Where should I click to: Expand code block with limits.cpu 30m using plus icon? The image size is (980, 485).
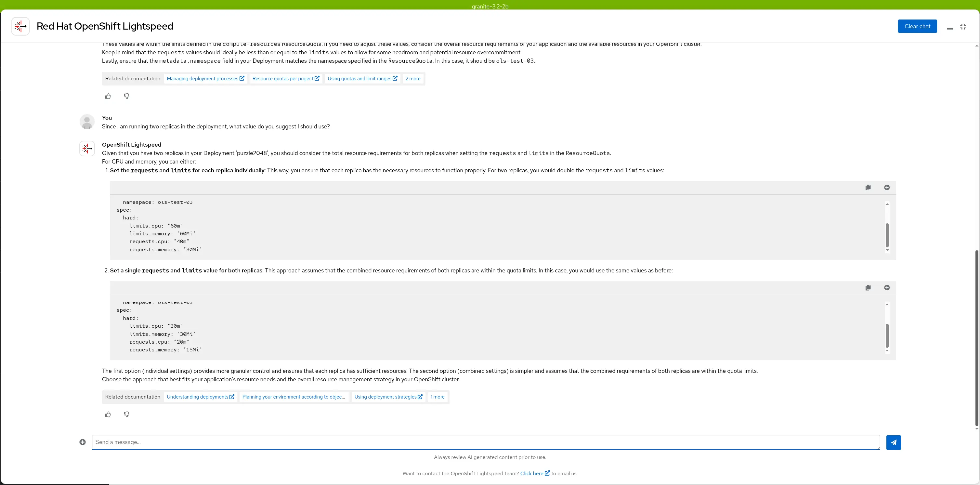[x=887, y=288]
